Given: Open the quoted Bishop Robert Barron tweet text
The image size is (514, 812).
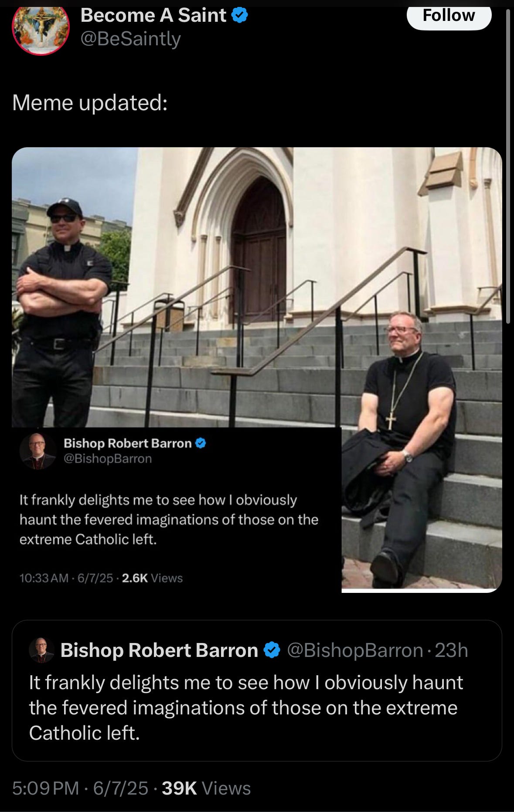Looking at the screenshot, I should [246, 708].
